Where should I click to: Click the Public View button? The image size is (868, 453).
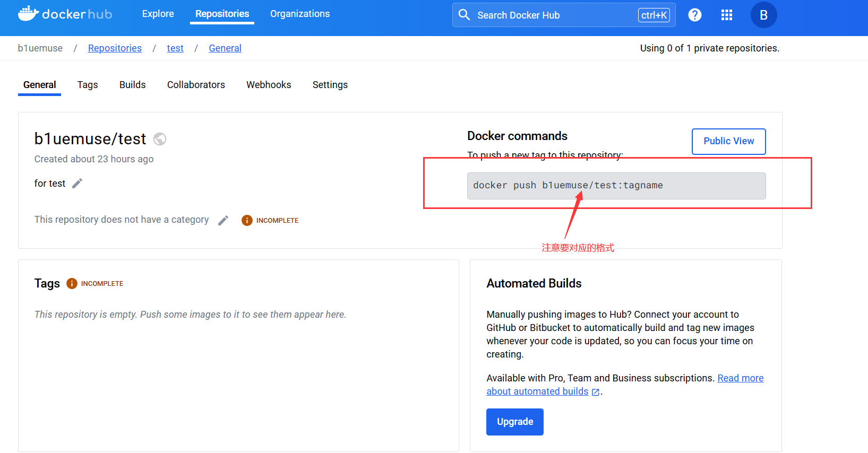click(x=728, y=142)
